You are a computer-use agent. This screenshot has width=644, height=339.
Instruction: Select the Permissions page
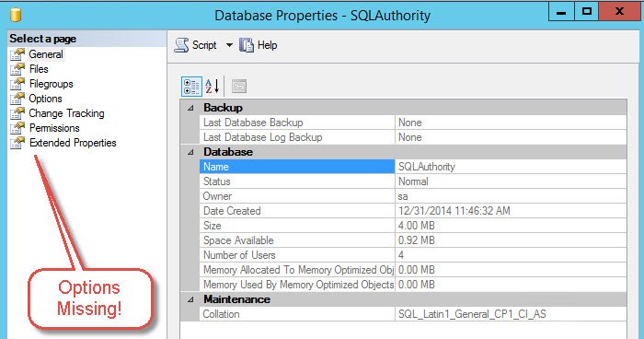[54, 128]
